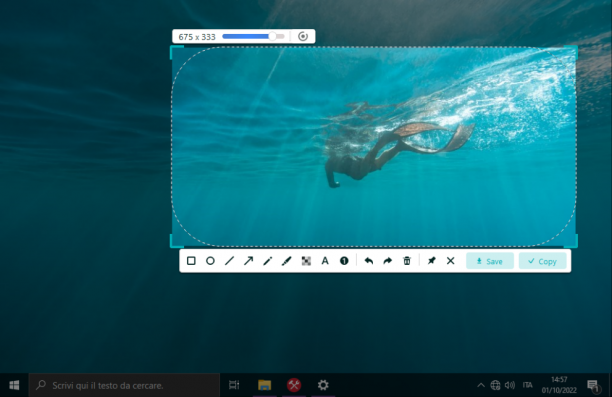Click the round record icon beside the slider
612x397 pixels.
(303, 36)
